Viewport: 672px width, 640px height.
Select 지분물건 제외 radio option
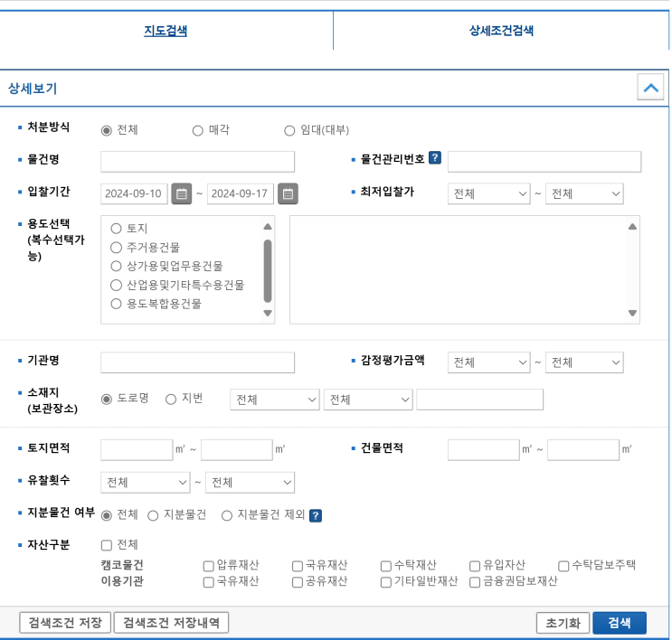coord(227,515)
